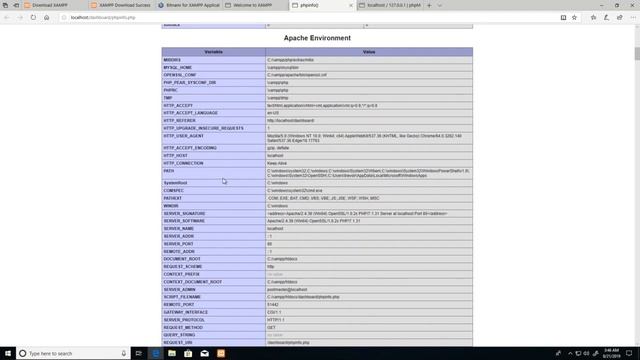Open File Explorer from the taskbar
The image size is (640, 360).
click(172, 353)
